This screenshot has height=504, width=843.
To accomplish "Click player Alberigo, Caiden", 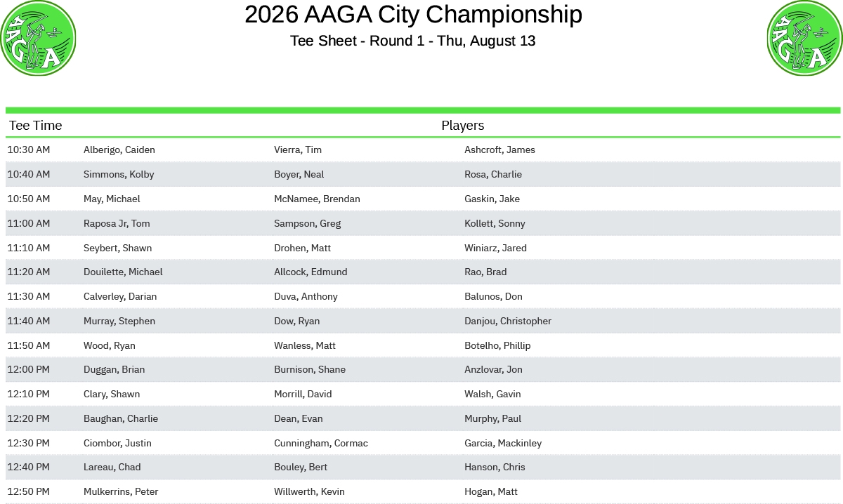I will coord(119,150).
